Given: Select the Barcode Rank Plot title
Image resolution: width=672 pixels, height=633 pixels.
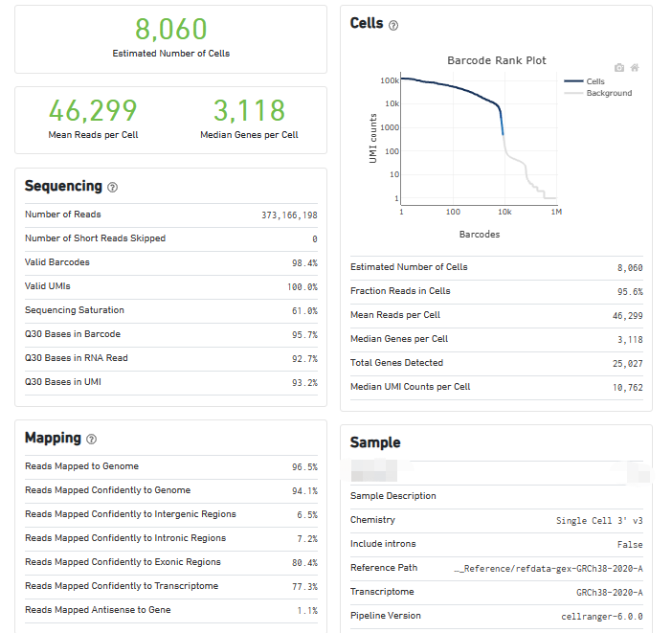Looking at the screenshot, I should pos(497,60).
